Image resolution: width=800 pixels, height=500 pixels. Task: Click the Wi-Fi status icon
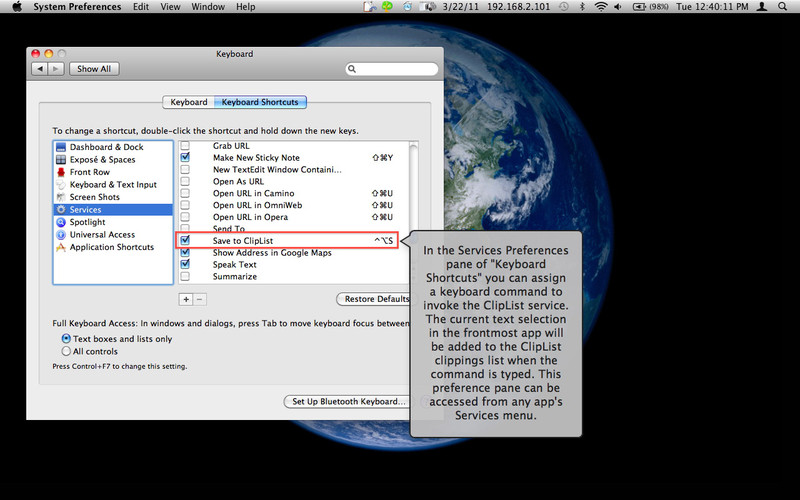tap(601, 7)
